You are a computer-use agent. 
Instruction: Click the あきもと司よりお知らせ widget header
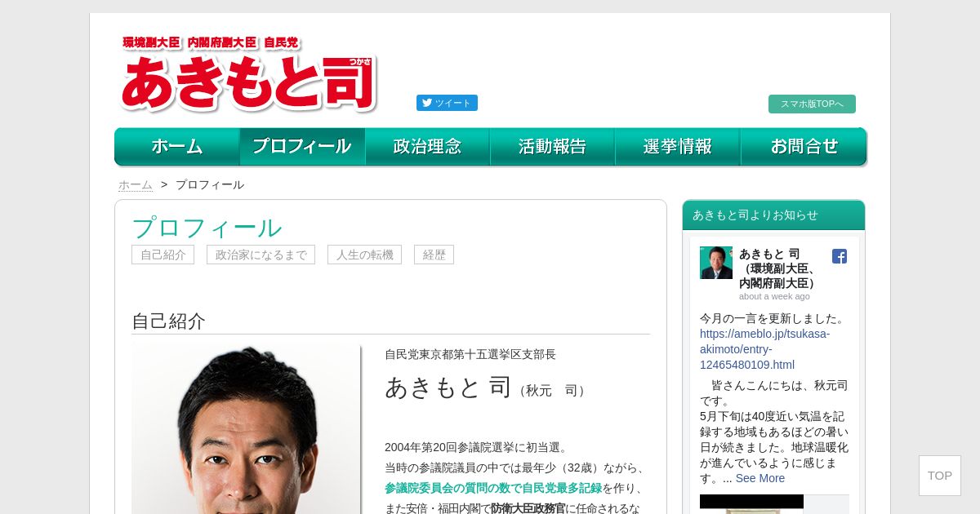tap(773, 215)
